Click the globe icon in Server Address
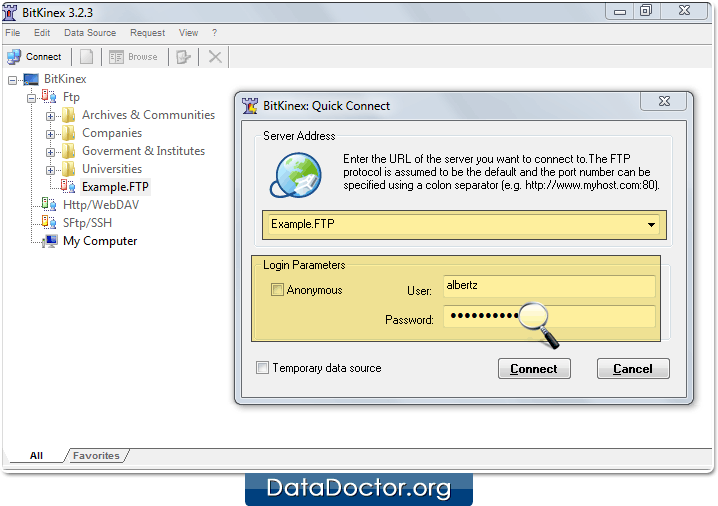Viewport: 718px width, 506px height. [296, 175]
